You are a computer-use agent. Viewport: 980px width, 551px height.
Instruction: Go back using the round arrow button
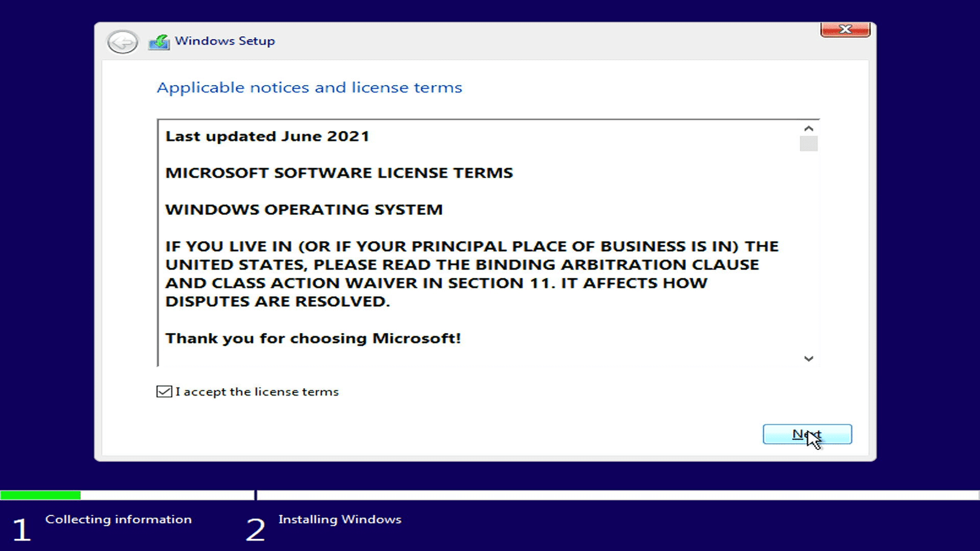pos(123,42)
